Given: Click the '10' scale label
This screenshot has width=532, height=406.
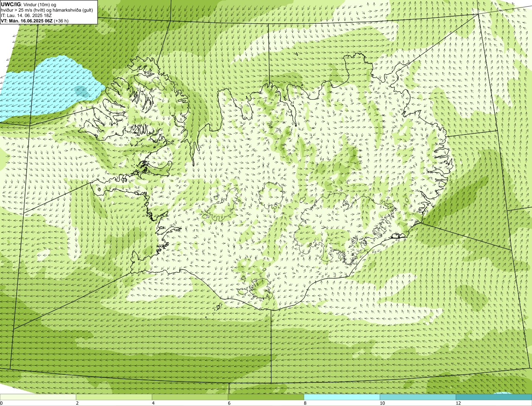Looking at the screenshot, I should [x=382, y=403].
